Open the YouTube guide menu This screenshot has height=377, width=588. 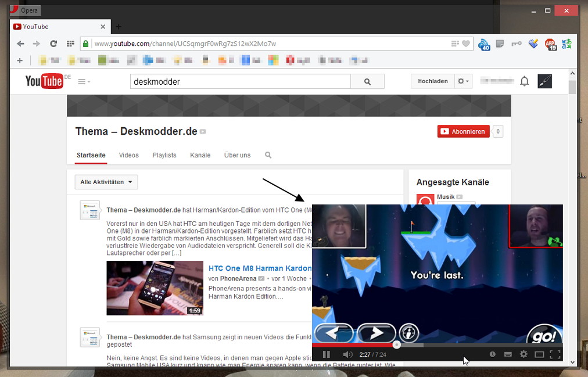click(x=84, y=81)
